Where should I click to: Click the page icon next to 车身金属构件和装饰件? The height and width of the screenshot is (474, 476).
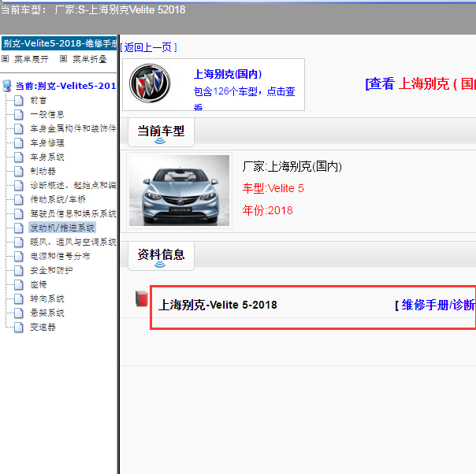(x=18, y=129)
